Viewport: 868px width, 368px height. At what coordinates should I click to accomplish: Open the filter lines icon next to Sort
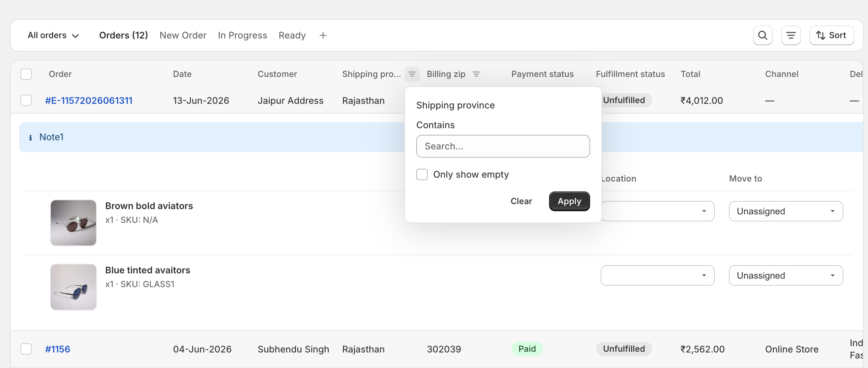point(791,35)
